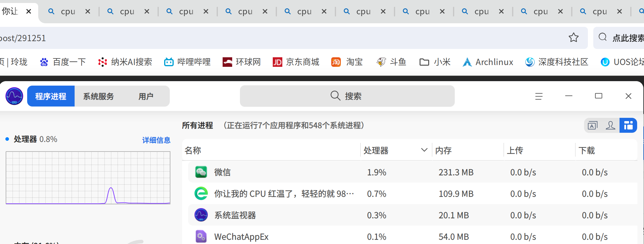Image resolution: width=644 pixels, height=244 pixels.
Task: Switch to the 程序进程 tab
Action: 51,96
